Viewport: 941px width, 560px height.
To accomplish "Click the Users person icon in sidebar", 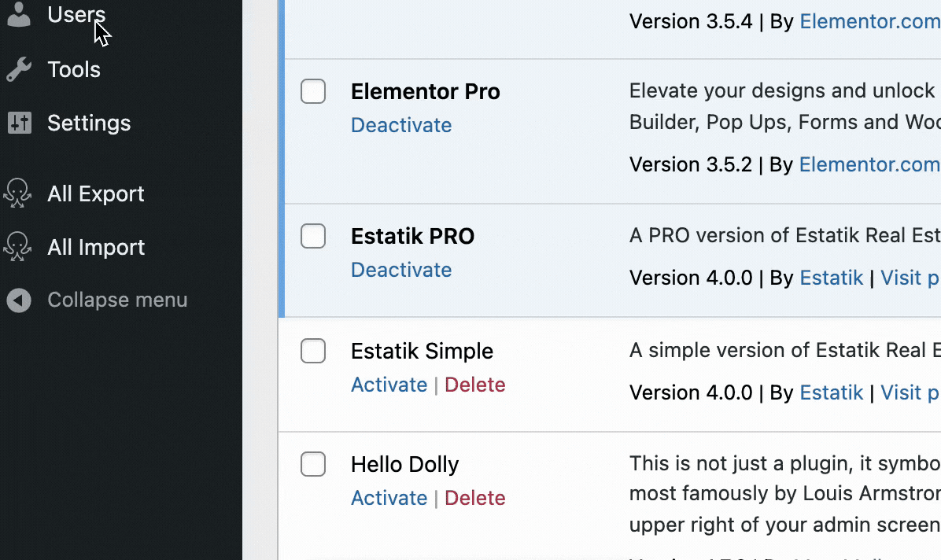I will click(19, 15).
